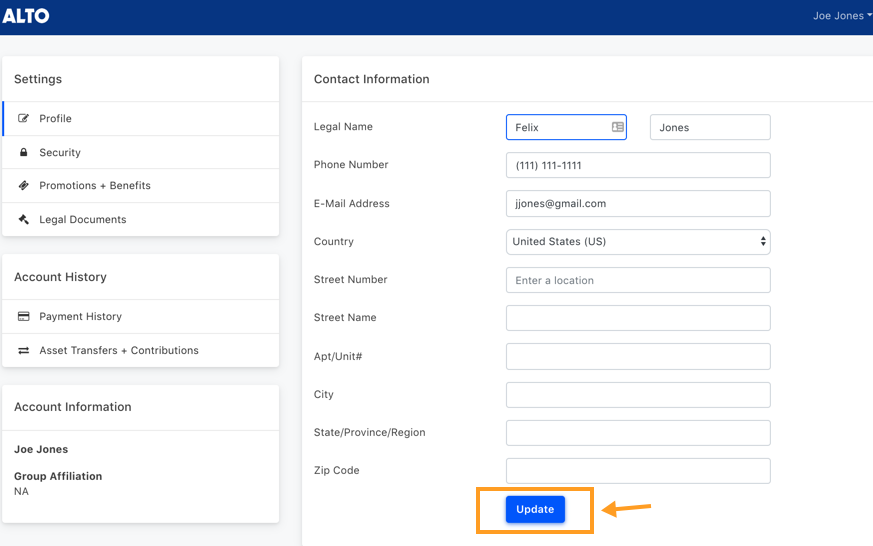Click the Promotions ticket icon
The image size is (873, 546).
(23, 185)
